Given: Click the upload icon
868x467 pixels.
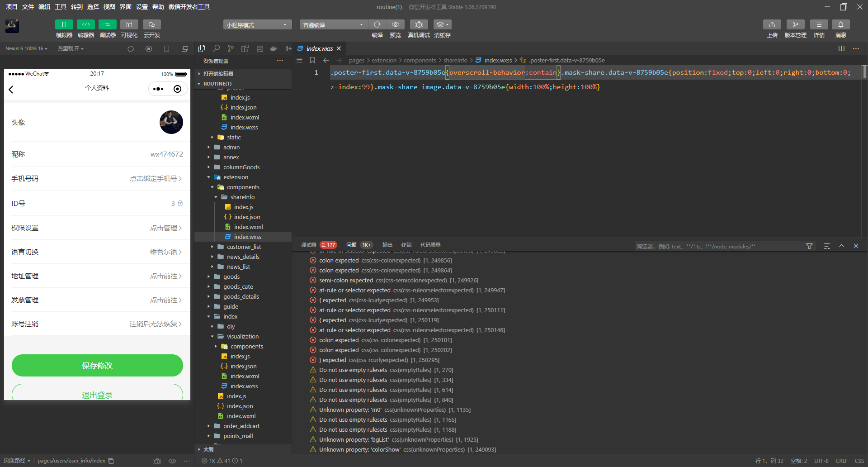Looking at the screenshot, I should (x=772, y=24).
